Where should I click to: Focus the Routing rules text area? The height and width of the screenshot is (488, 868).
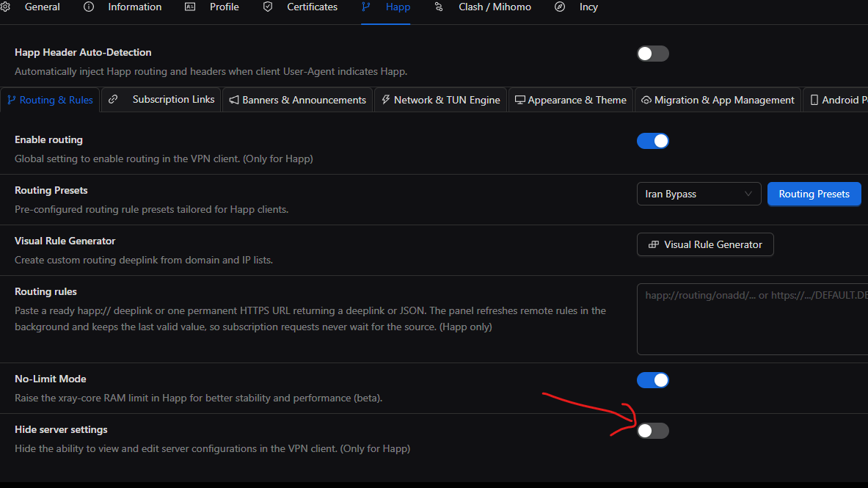click(752, 319)
